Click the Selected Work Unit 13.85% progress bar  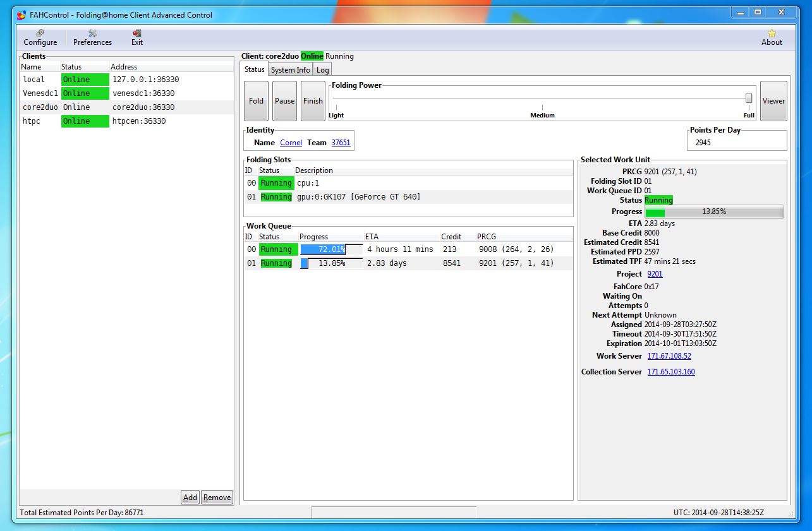pos(714,212)
